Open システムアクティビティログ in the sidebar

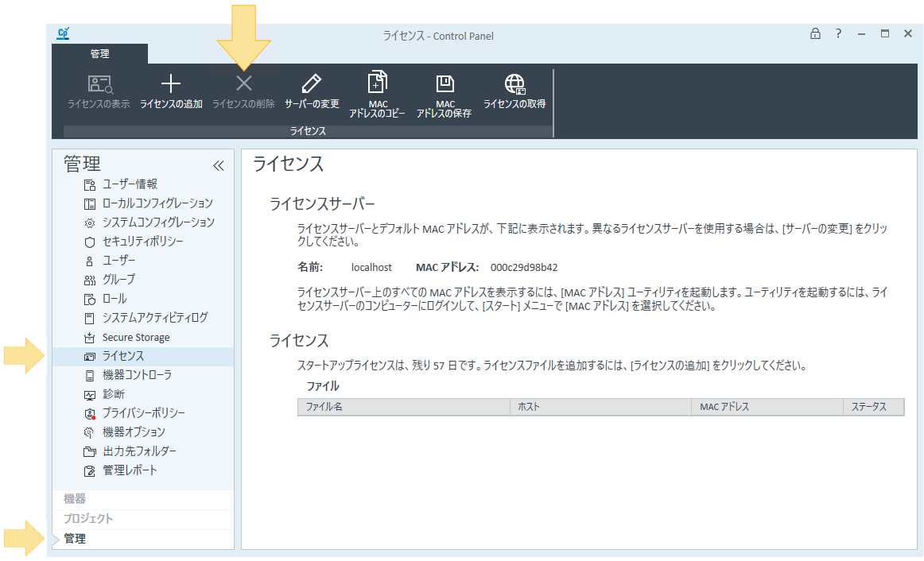pos(154,318)
